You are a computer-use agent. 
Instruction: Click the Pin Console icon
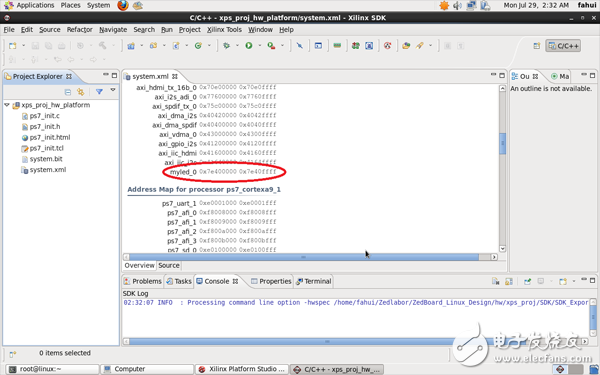527,281
